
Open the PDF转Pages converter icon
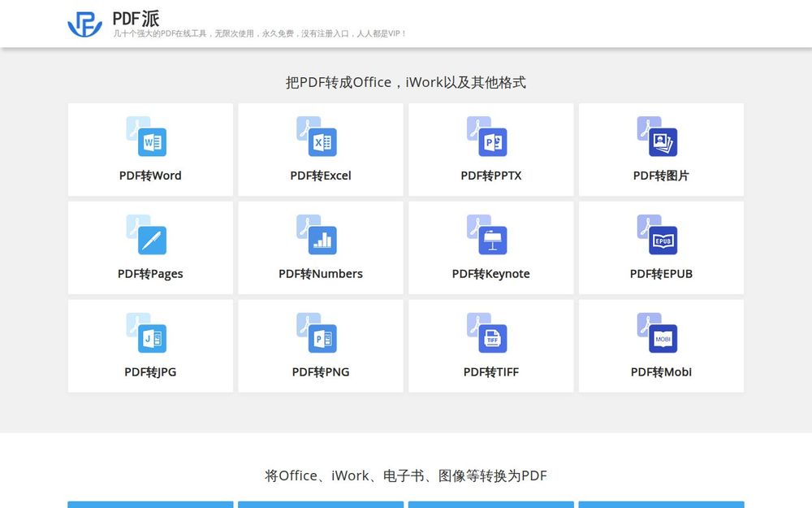click(146, 235)
